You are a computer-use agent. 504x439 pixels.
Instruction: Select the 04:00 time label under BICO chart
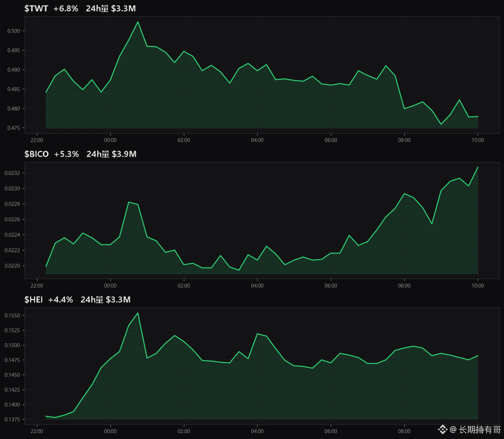258,285
